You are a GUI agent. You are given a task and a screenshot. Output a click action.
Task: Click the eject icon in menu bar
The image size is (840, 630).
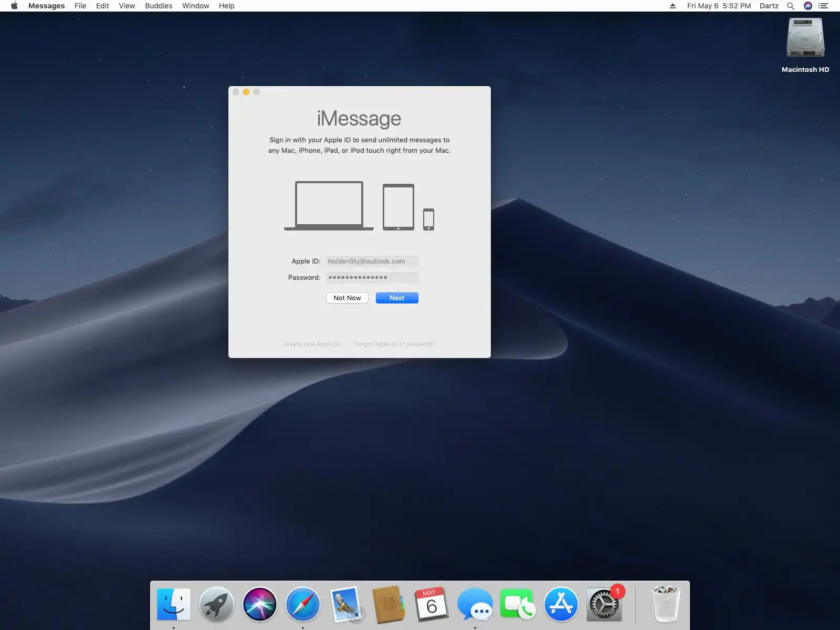pyautogui.click(x=673, y=6)
